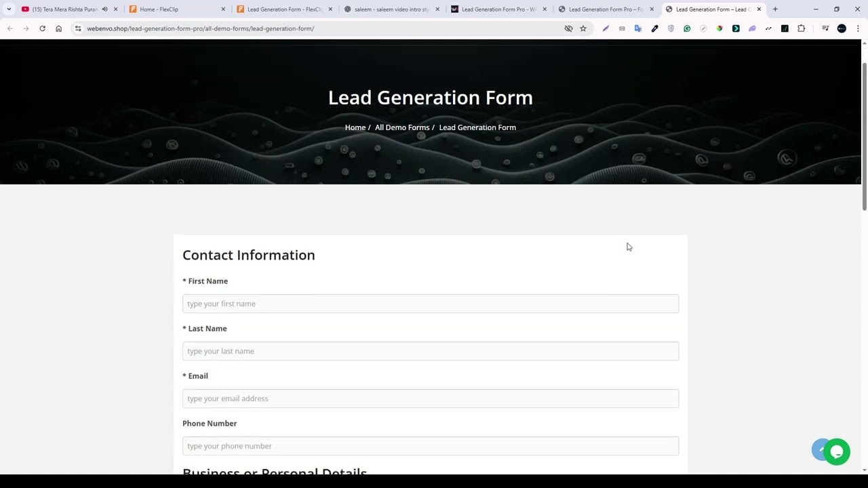
Task: Open the green arrow extension icon
Action: [x=736, y=28]
